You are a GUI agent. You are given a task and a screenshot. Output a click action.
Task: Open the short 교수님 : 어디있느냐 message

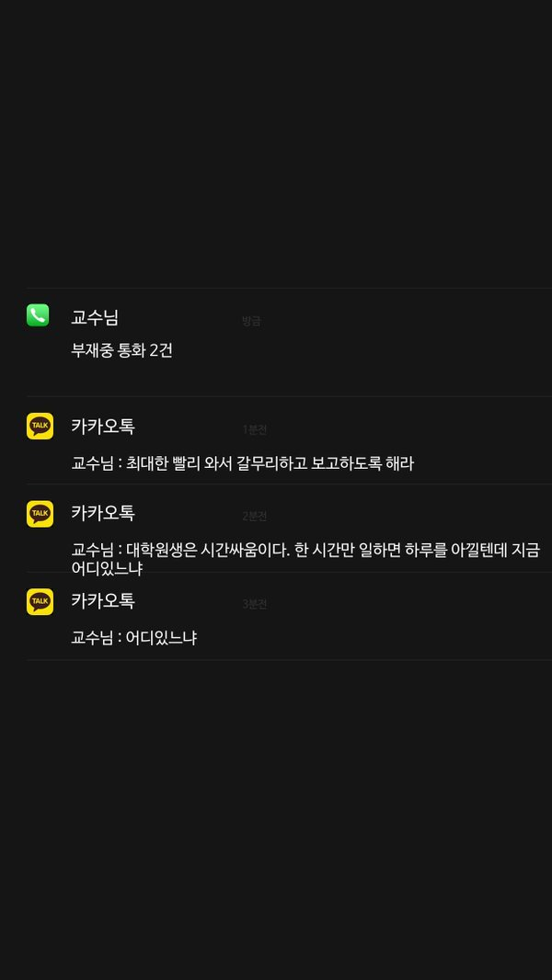133,638
